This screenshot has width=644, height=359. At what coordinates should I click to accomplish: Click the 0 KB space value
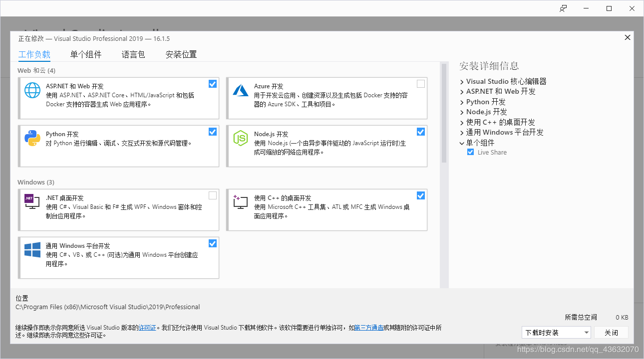coord(622,317)
